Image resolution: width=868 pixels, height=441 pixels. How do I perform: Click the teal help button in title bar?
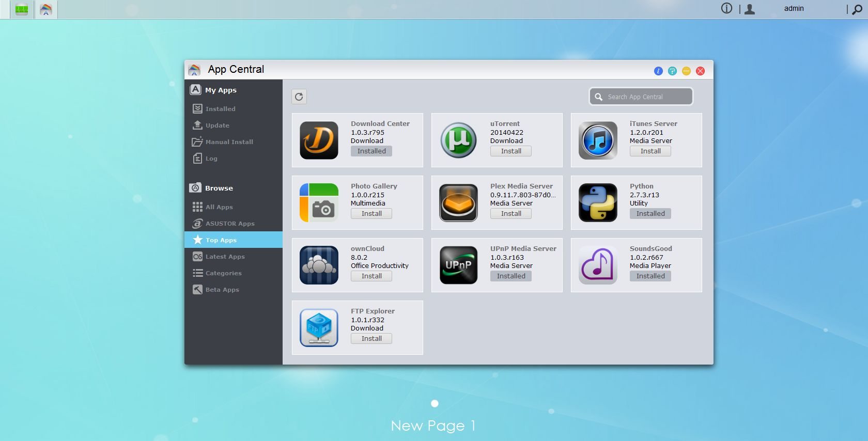672,71
